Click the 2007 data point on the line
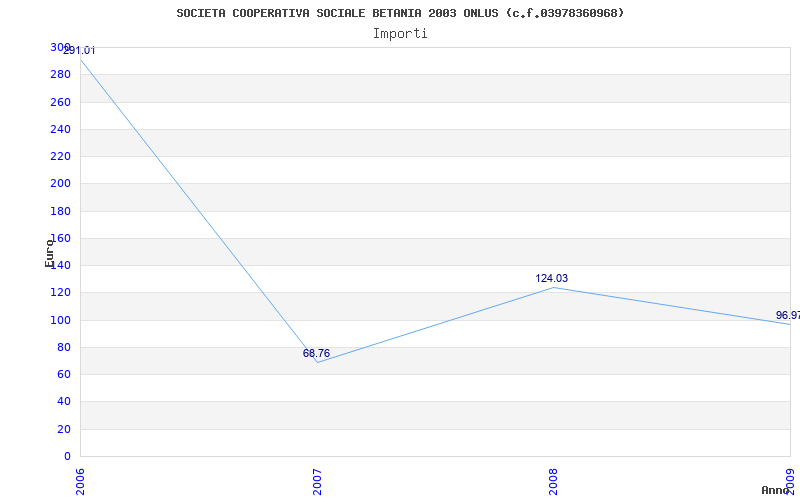 tap(317, 362)
